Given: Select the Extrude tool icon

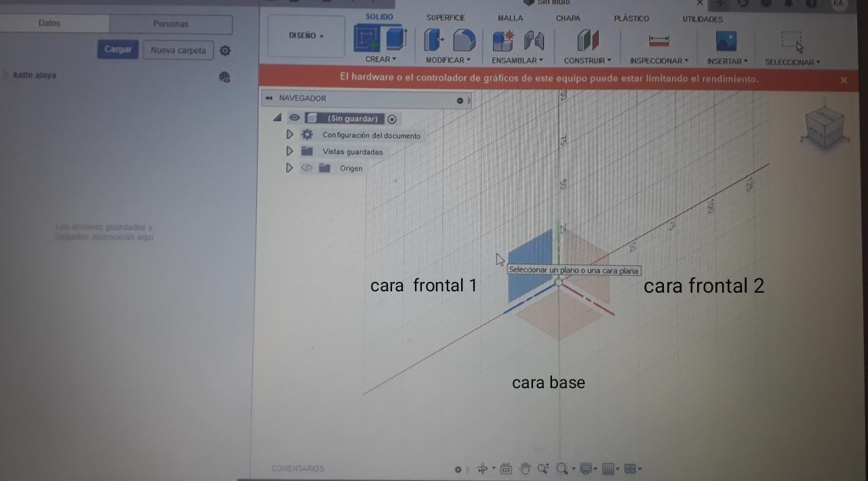Looking at the screenshot, I should pyautogui.click(x=395, y=39).
